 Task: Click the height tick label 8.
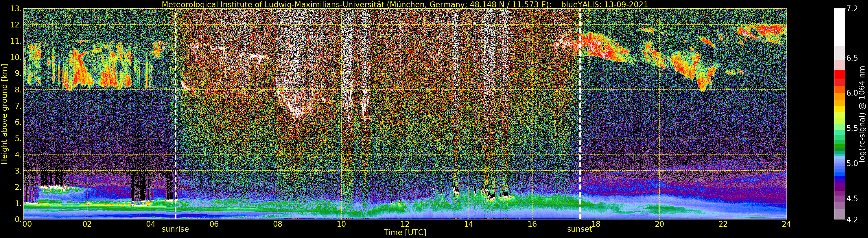tap(18, 90)
